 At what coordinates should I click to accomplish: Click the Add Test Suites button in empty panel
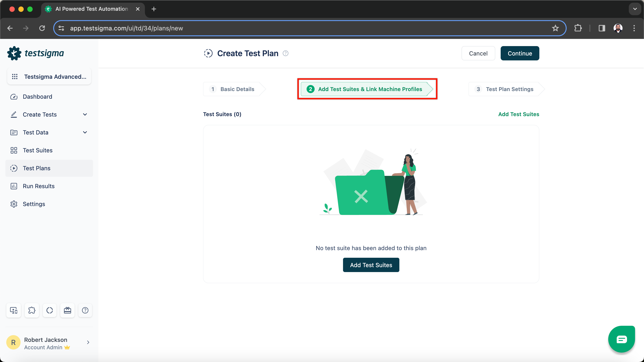[x=371, y=265]
